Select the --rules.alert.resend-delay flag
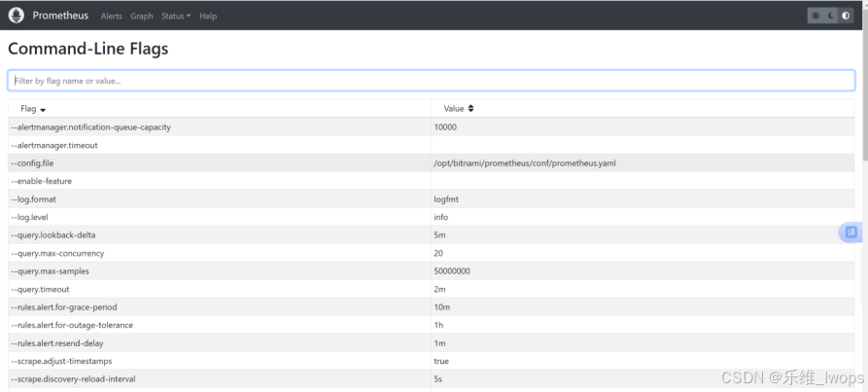 click(57, 343)
